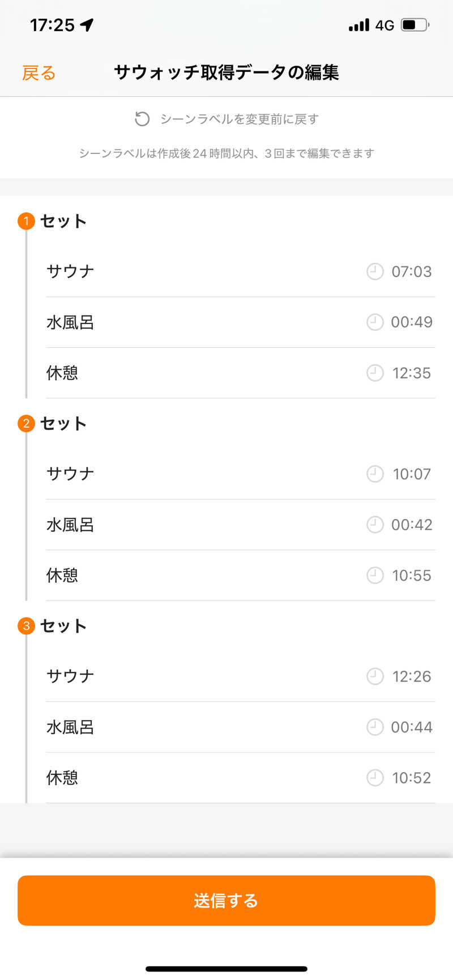Select the 水風呂 label in set 2
The image size is (453, 980).
[70, 525]
